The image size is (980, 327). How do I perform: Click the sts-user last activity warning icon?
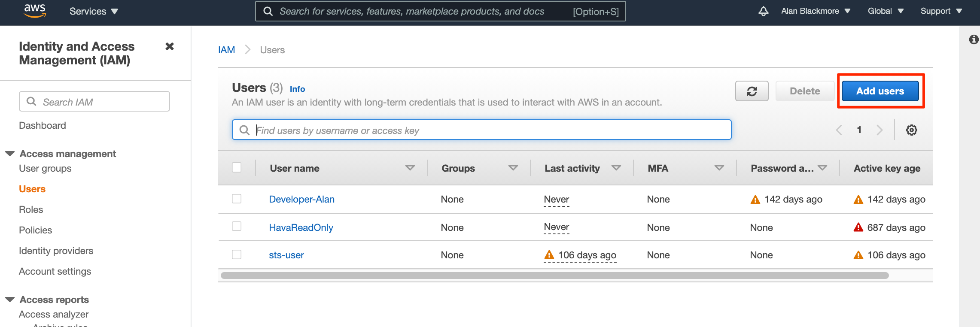coord(549,255)
